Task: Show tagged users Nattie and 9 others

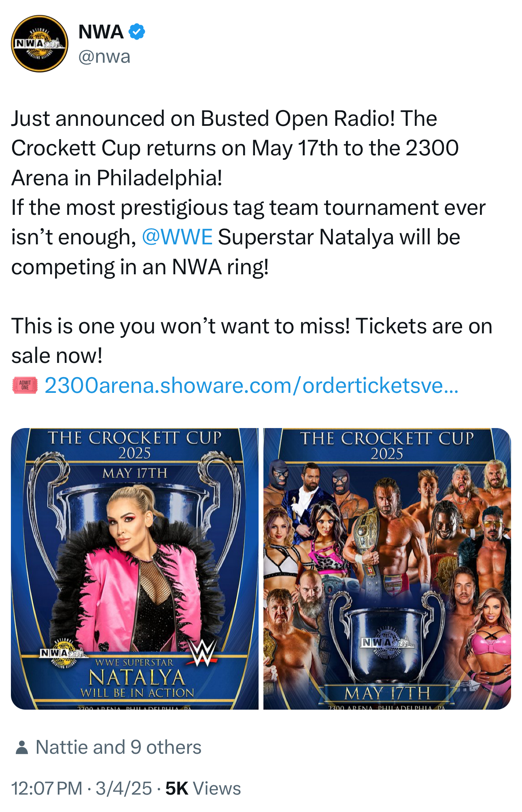Action: pyautogui.click(x=118, y=747)
